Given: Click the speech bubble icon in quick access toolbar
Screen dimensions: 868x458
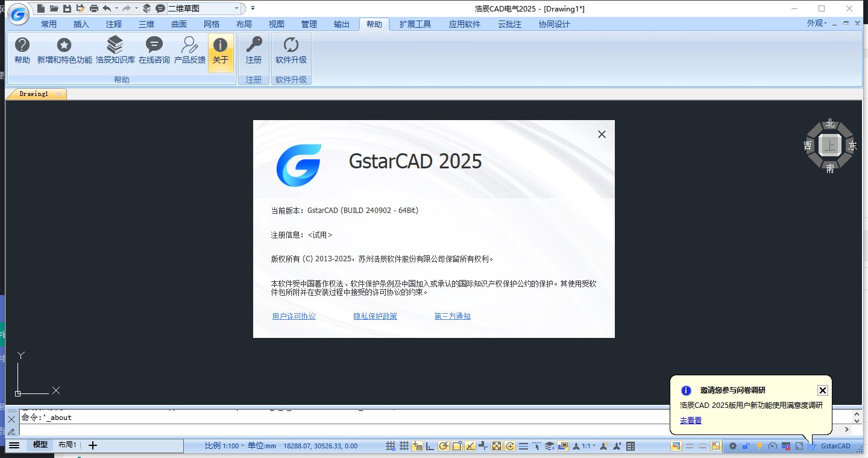Looking at the screenshot, I should click(160, 8).
